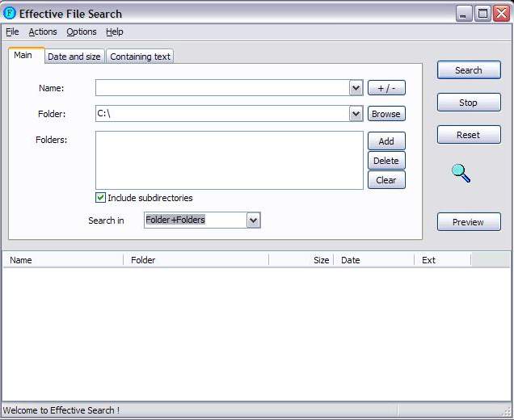Add a folder with the Add button
Image resolution: width=514 pixels, height=420 pixels.
pyautogui.click(x=386, y=141)
